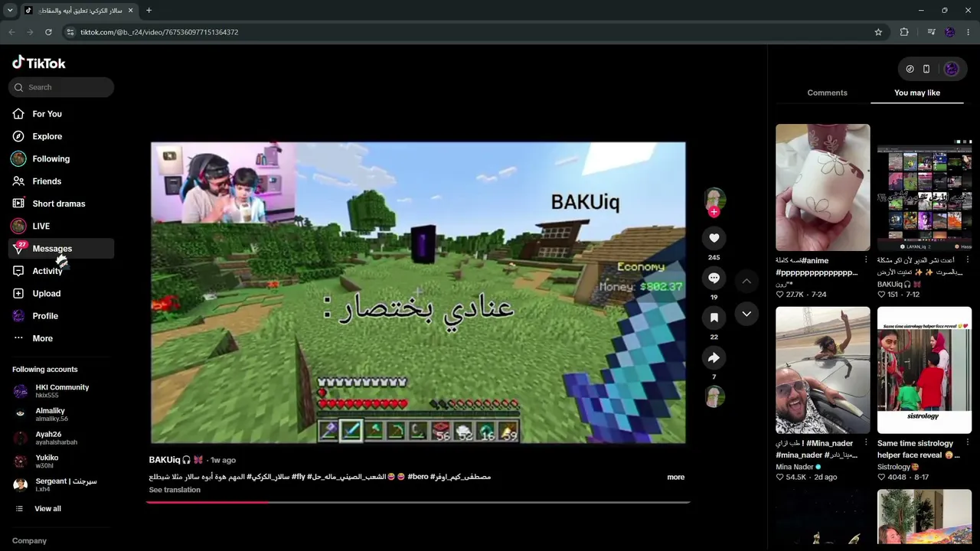Open comments via the speech bubble icon
Screen dimensions: 980x551
(x=714, y=278)
